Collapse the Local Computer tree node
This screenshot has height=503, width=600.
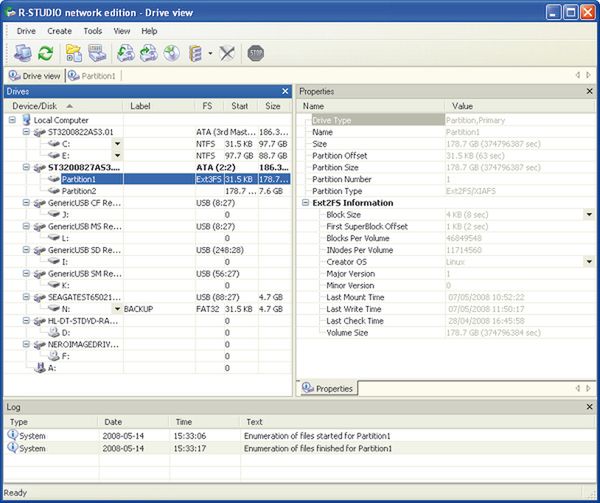[x=12, y=120]
